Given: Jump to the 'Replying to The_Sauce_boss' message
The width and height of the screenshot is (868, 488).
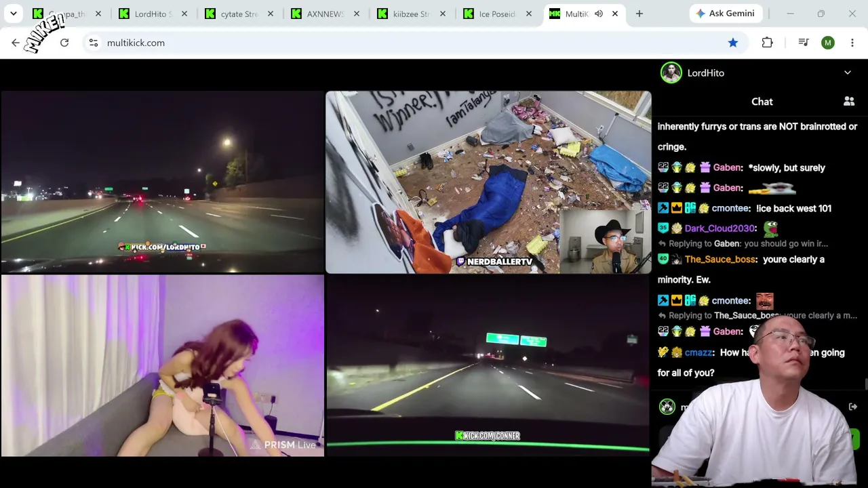Looking at the screenshot, I should coord(757,315).
